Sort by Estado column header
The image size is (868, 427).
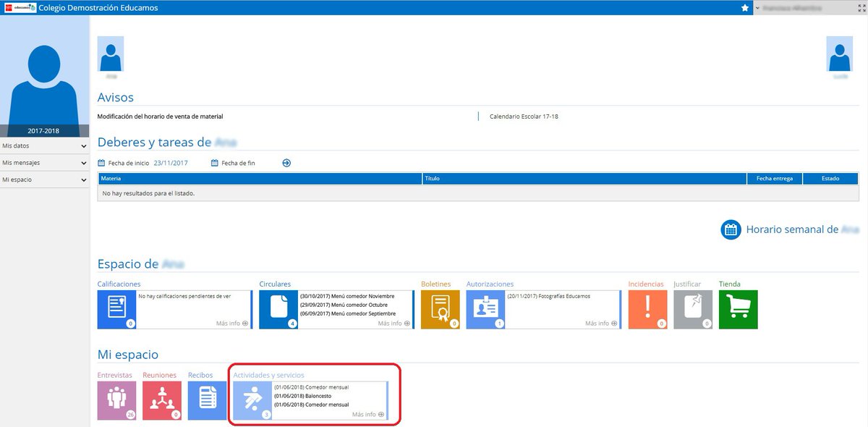click(830, 178)
